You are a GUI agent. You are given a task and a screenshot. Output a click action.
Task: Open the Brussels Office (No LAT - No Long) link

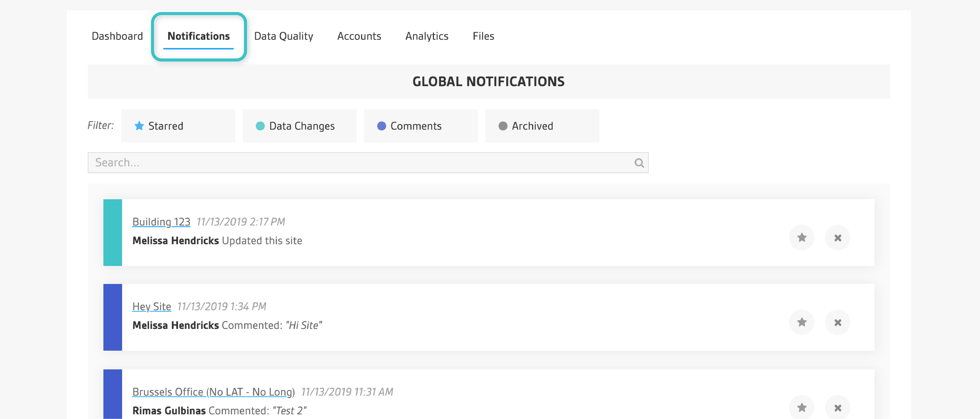click(x=213, y=391)
